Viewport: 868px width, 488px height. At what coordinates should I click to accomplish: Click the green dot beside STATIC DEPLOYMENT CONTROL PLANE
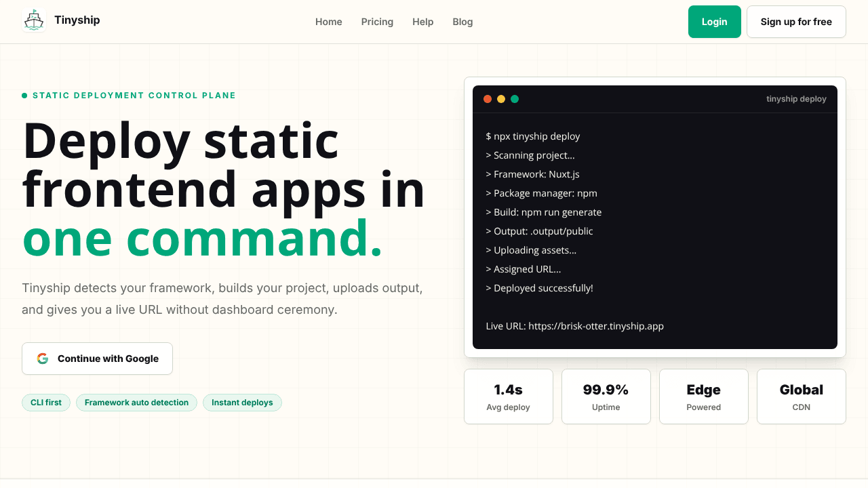(24, 96)
